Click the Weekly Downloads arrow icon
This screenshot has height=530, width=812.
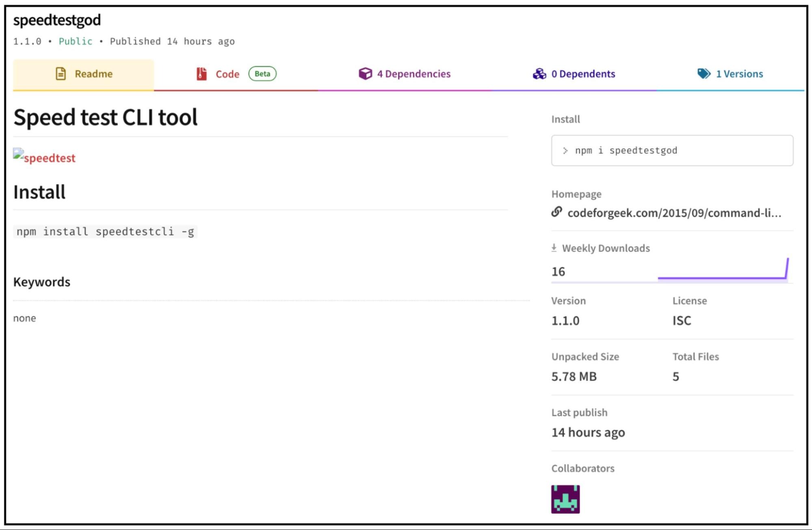point(554,248)
